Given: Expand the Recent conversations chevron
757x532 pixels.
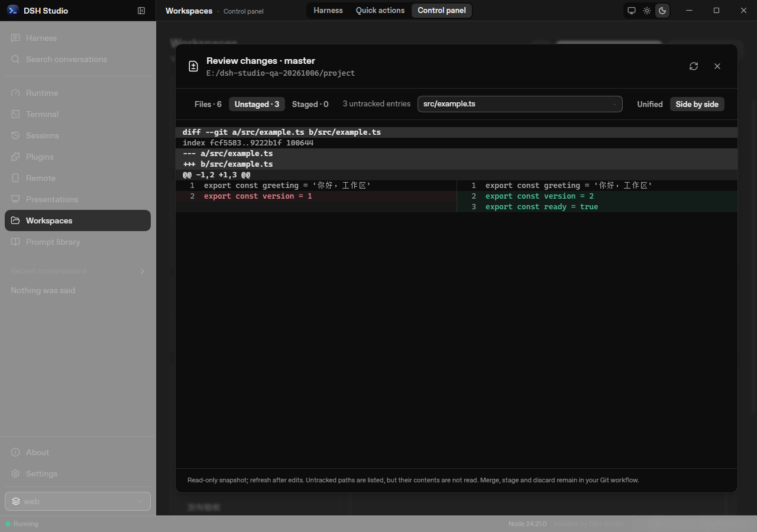Looking at the screenshot, I should point(142,271).
